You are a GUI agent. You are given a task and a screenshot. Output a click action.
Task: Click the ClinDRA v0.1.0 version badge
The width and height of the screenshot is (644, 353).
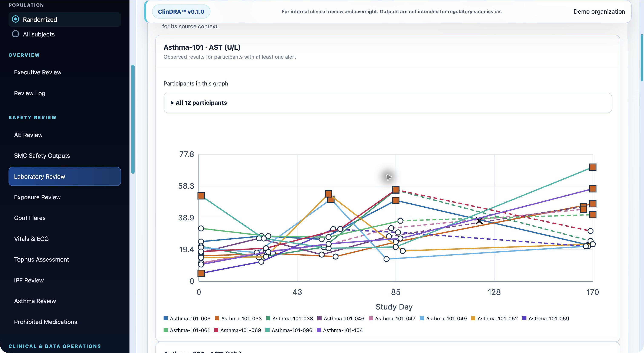[181, 12]
